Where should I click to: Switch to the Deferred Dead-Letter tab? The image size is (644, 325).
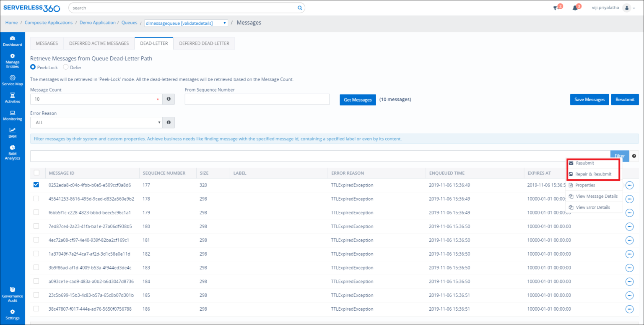[204, 43]
